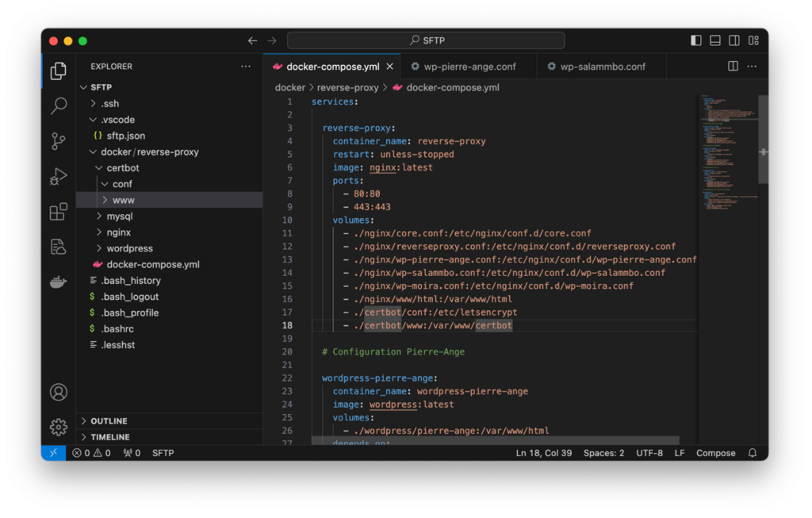Click the editor vertical scrollbar thumb

click(x=763, y=140)
